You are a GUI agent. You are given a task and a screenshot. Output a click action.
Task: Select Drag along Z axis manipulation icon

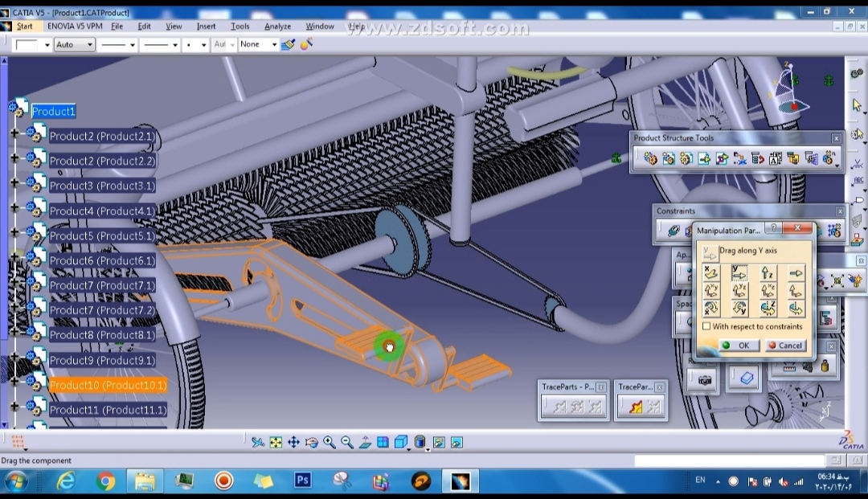pyautogui.click(x=768, y=272)
